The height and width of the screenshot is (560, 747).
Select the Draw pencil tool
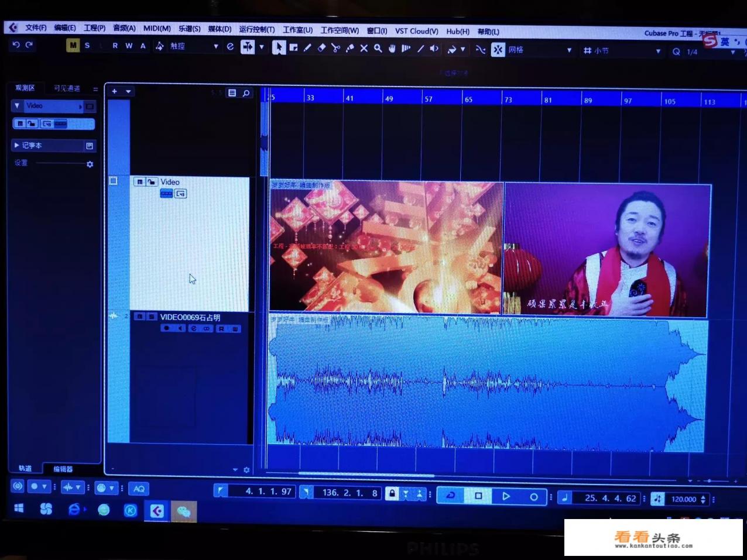click(x=307, y=48)
